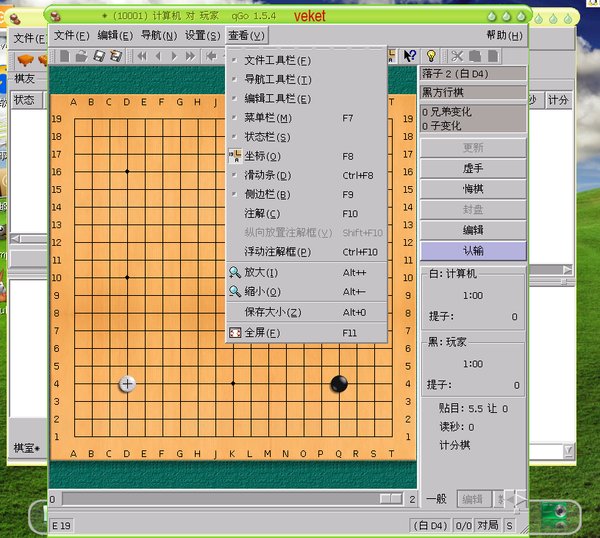Toggle the Sidebar (侧边栏) option
Screen dimensions: 600x538
tap(267, 194)
